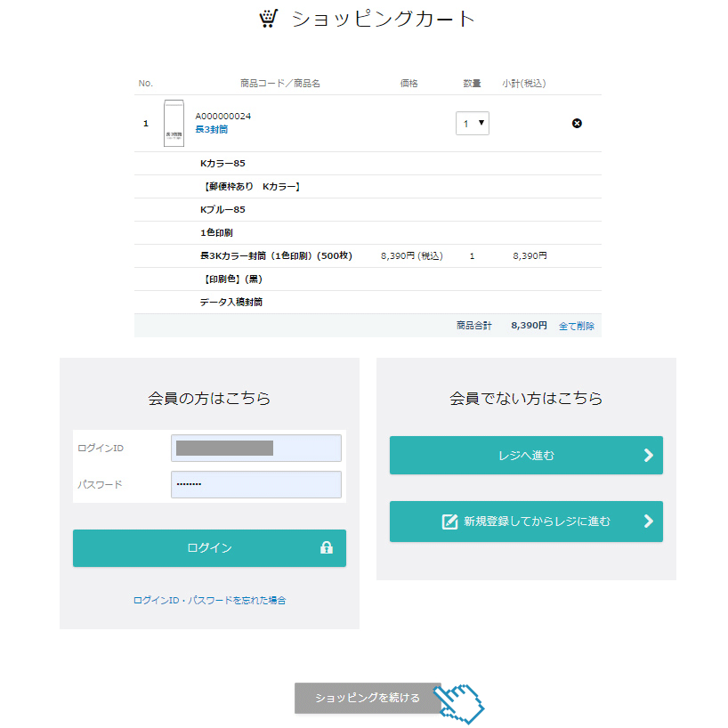Click the データ入稿封筒 text
This screenshot has width=728, height=728.
tap(231, 303)
